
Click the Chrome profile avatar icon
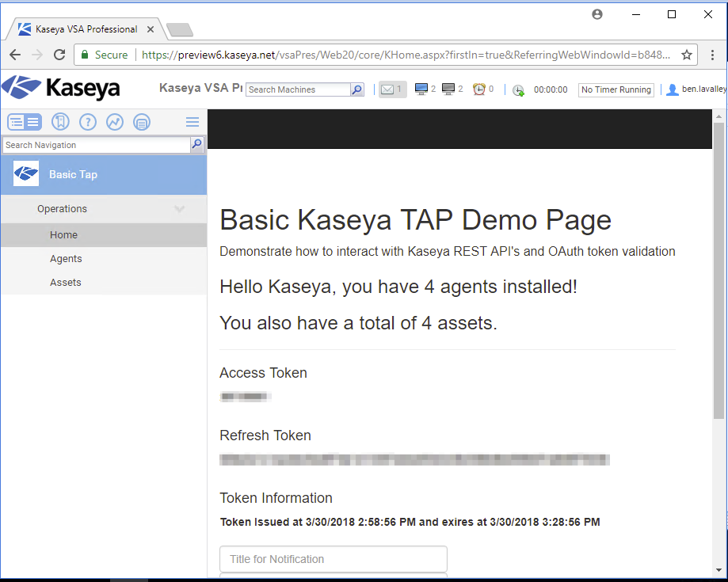pyautogui.click(x=597, y=14)
